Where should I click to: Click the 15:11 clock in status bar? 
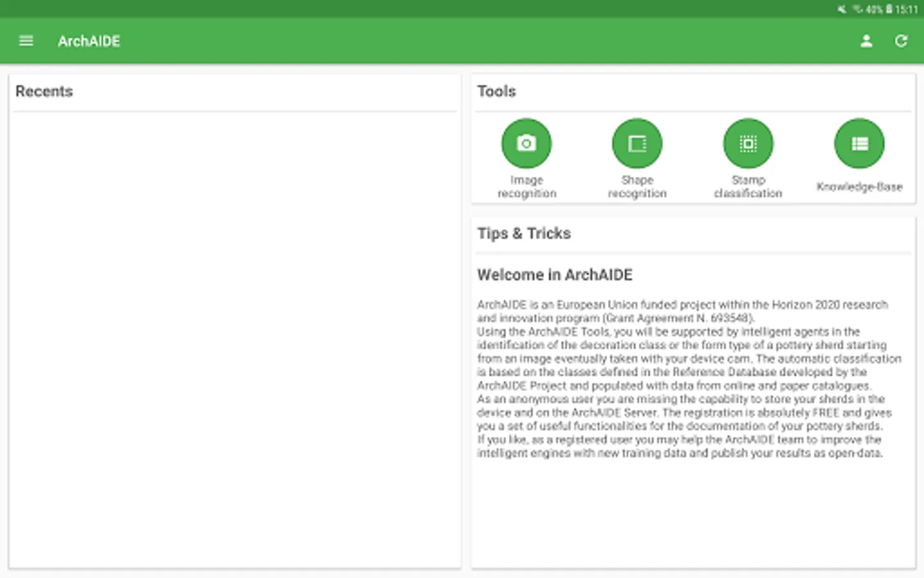click(x=907, y=9)
